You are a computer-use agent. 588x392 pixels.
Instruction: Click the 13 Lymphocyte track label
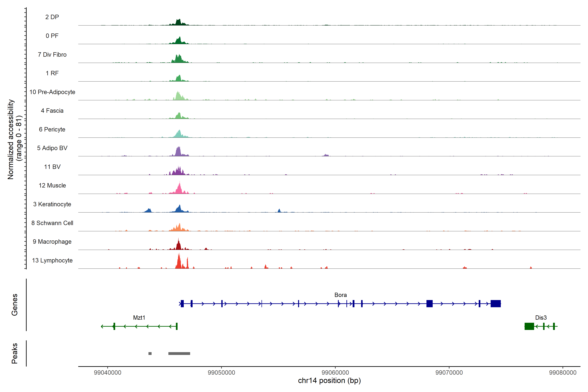(x=52, y=260)
